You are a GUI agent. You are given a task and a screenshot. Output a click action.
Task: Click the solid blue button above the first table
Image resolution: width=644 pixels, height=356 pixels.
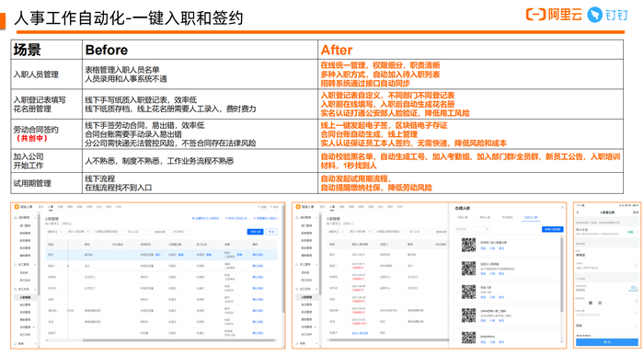click(x=255, y=232)
